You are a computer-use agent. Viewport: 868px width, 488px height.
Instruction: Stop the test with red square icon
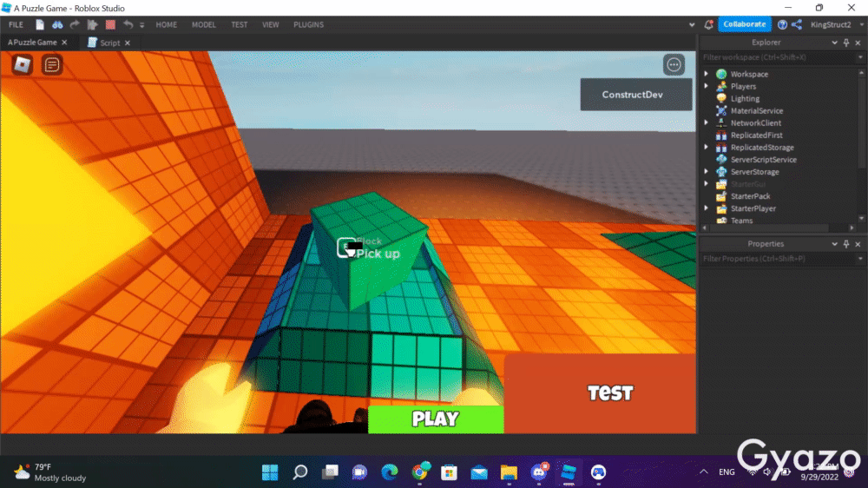(x=110, y=24)
